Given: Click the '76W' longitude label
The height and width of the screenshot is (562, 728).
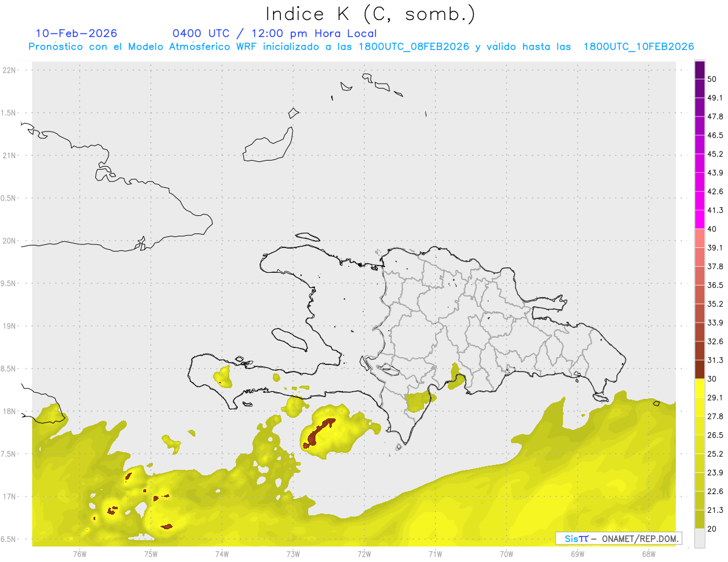Looking at the screenshot, I should tap(79, 554).
